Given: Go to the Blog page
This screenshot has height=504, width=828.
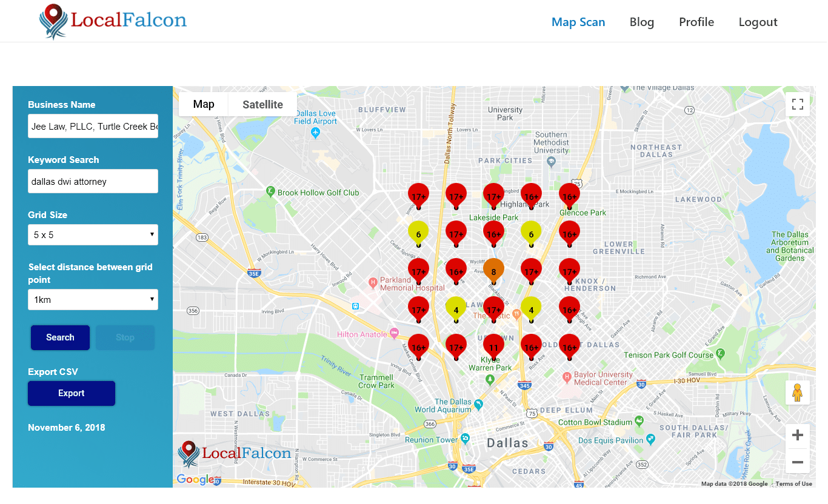Looking at the screenshot, I should point(642,22).
